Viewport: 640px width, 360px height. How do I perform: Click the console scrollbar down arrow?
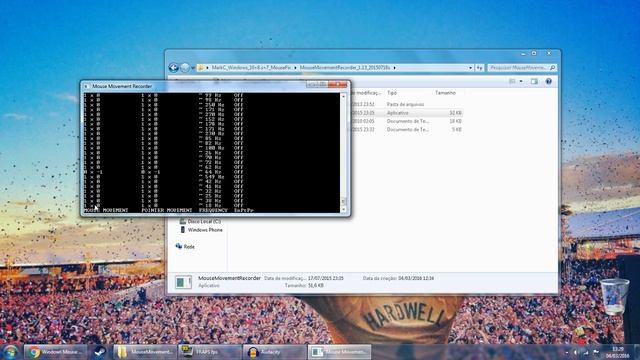click(x=343, y=210)
